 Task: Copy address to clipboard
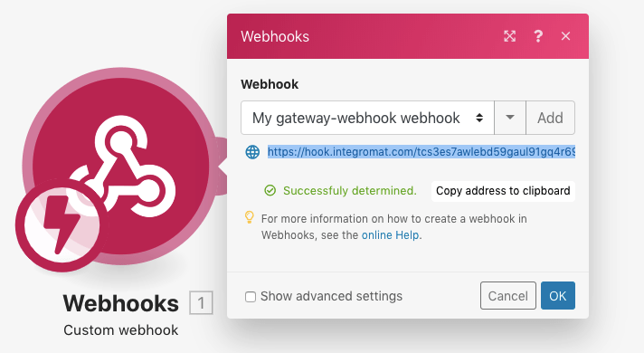coord(503,191)
